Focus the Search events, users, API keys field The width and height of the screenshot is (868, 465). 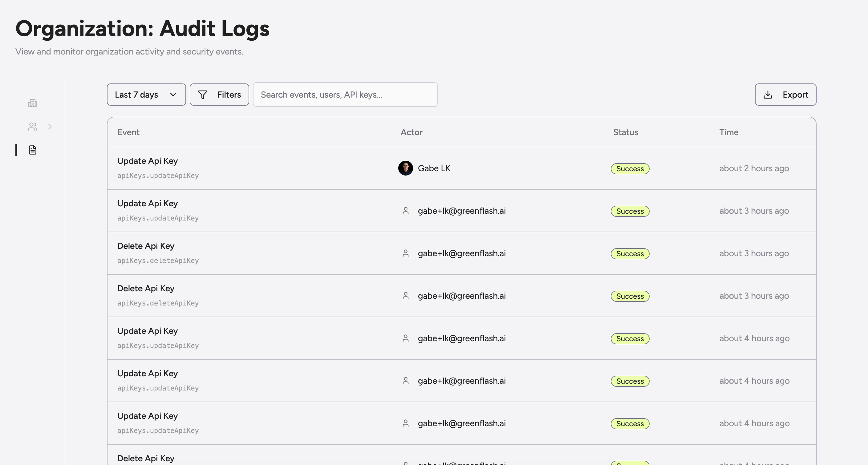pos(345,95)
